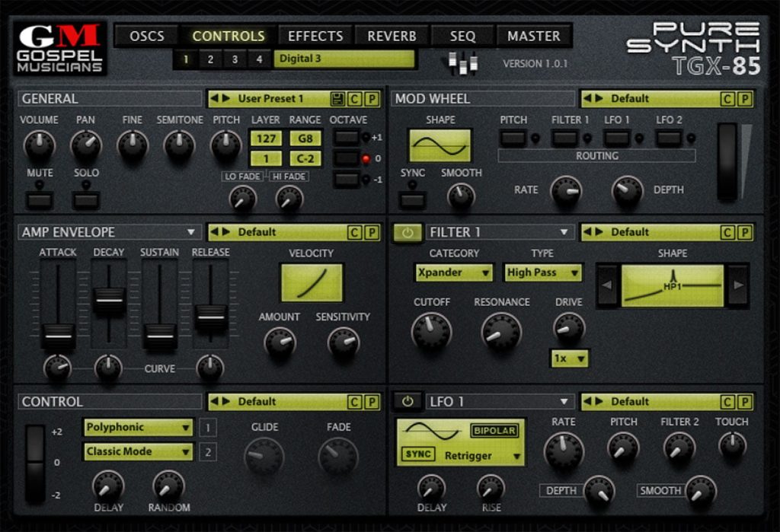The width and height of the screenshot is (780, 532).
Task: Click the Decay slider handle
Action: (109, 300)
